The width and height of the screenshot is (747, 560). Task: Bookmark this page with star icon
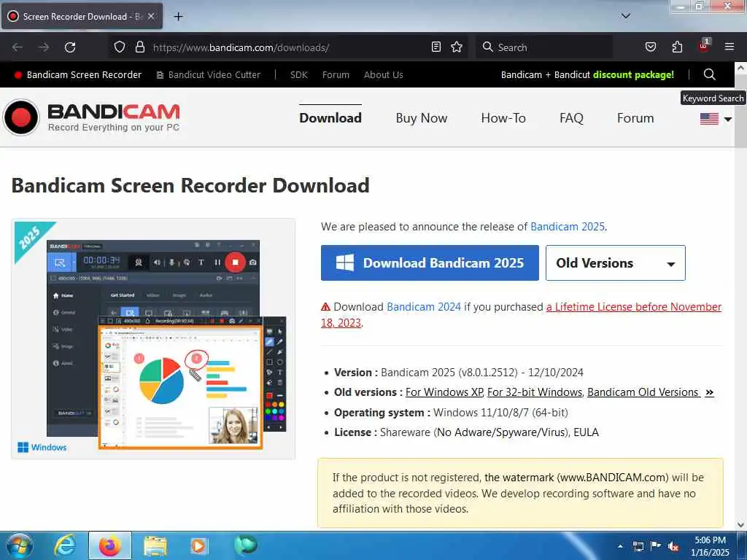tap(457, 47)
